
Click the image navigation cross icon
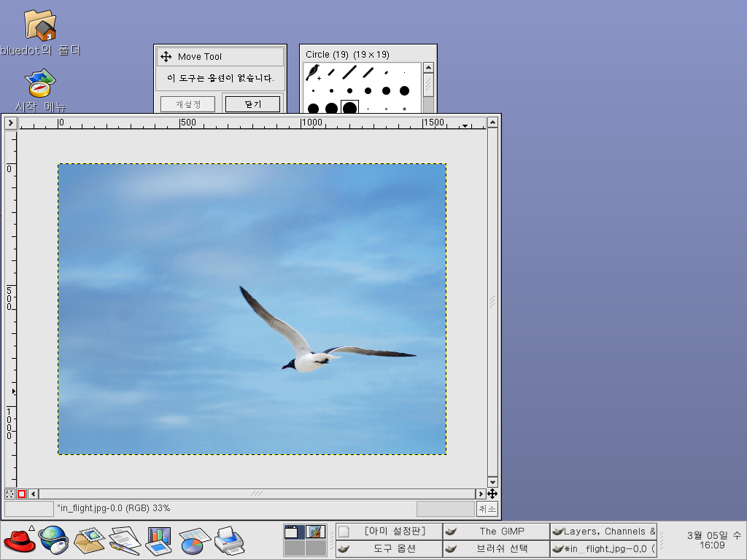tap(492, 494)
